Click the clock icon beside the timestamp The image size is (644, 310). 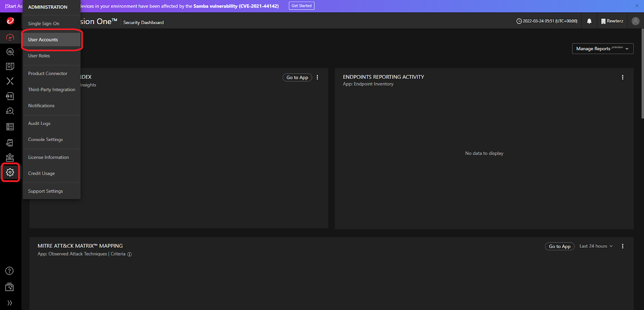click(519, 21)
